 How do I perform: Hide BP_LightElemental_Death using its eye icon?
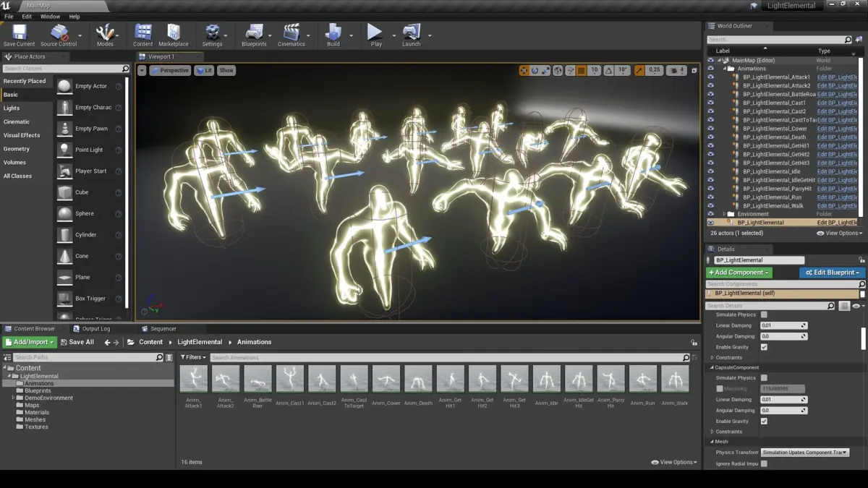[710, 137]
